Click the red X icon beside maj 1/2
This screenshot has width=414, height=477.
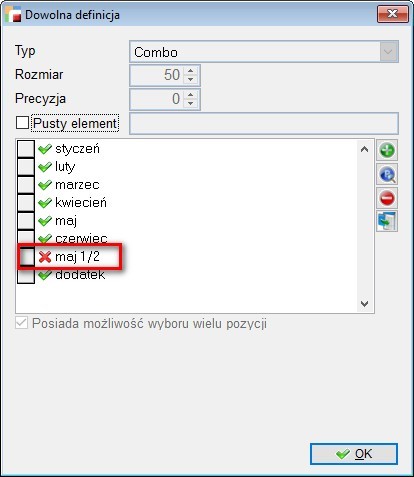(x=45, y=257)
